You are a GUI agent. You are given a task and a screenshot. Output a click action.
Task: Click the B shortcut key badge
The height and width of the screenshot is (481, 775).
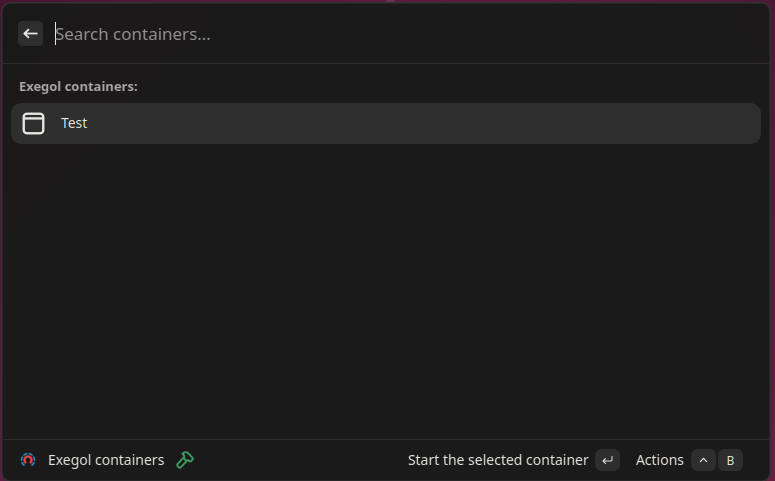[x=730, y=460]
